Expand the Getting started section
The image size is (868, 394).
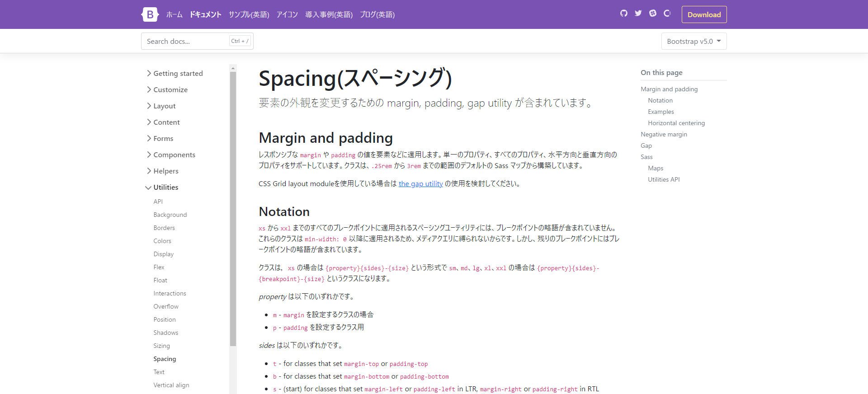pyautogui.click(x=175, y=74)
